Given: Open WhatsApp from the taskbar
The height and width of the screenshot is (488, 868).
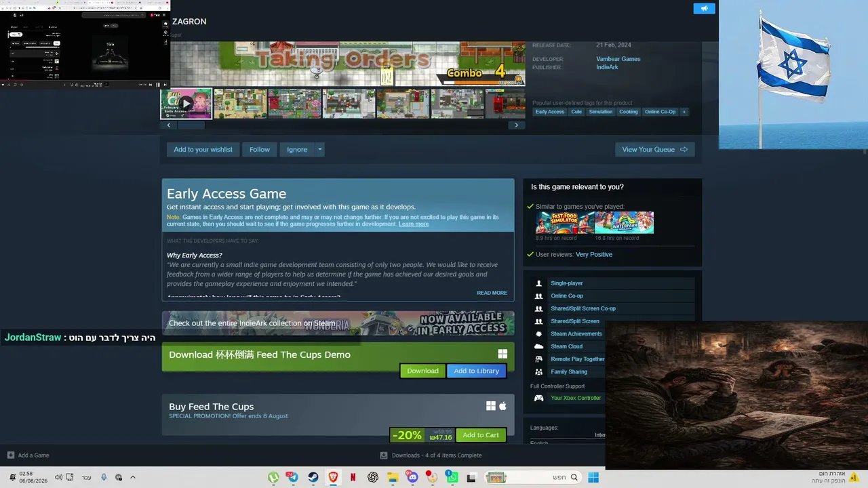Looking at the screenshot, I should tap(452, 477).
